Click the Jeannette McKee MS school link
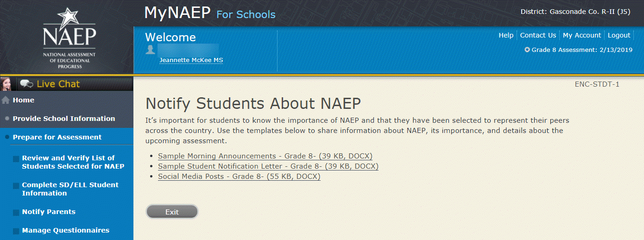 pyautogui.click(x=191, y=60)
